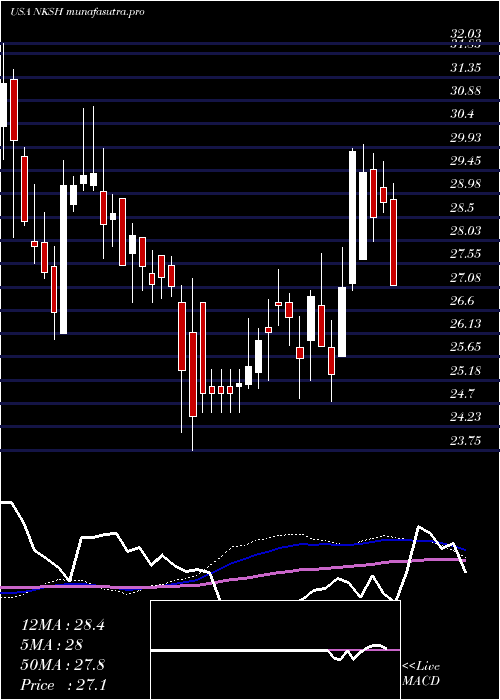Screen dimensions: 500x700
Task: Click the 26.13 price axis label
Action: coord(465,324)
